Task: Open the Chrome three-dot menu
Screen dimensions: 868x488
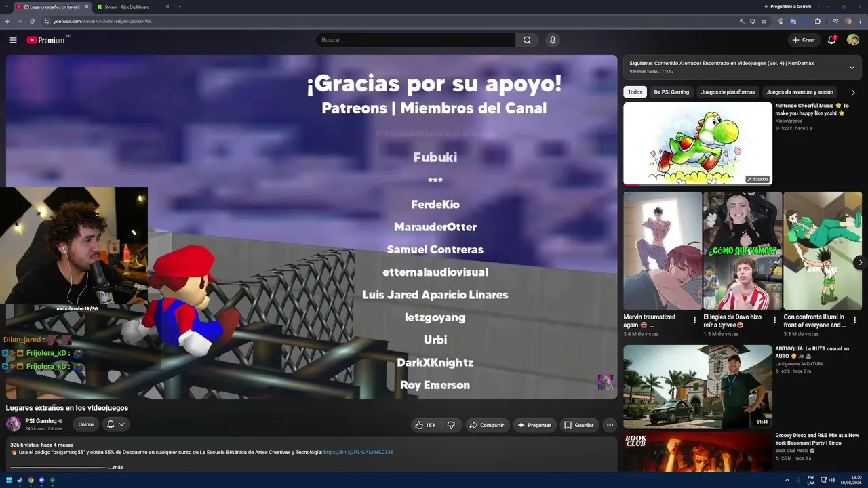Action: point(860,21)
